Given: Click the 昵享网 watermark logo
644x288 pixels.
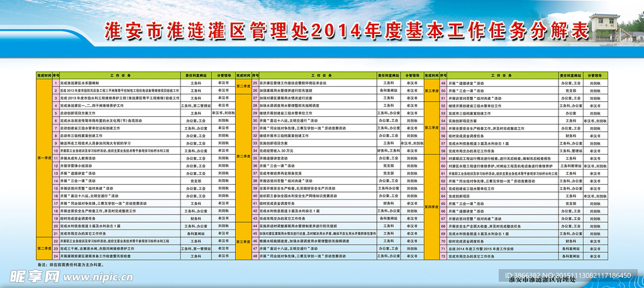Looking at the screenshot, I should [28, 277].
